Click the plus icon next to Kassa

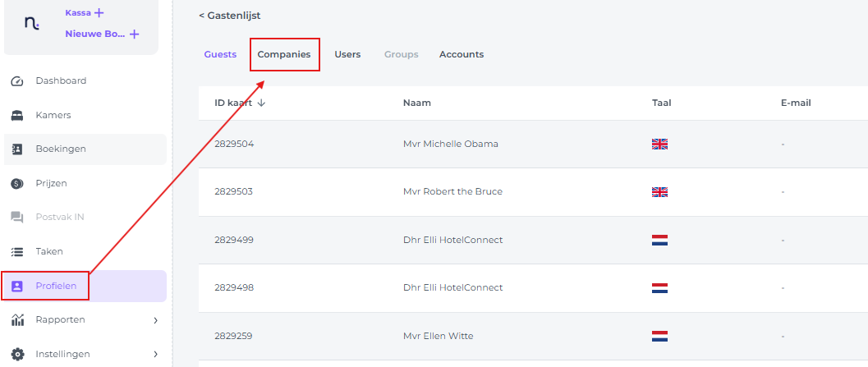99,13
